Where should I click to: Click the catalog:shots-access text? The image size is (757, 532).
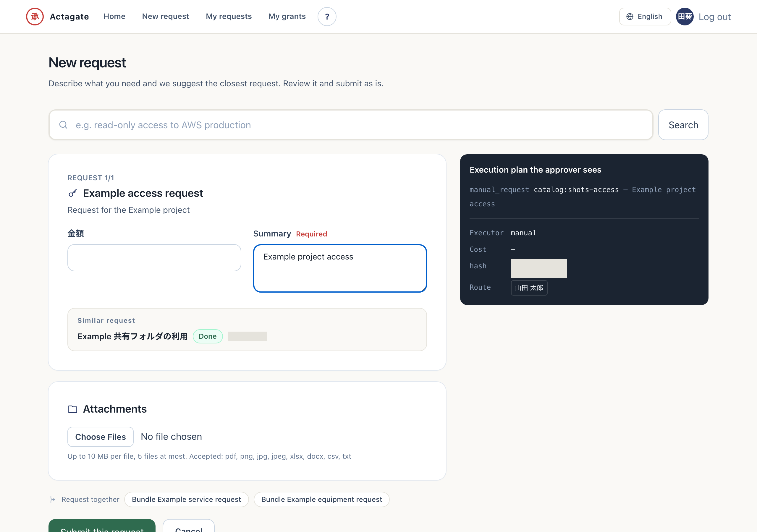point(576,189)
